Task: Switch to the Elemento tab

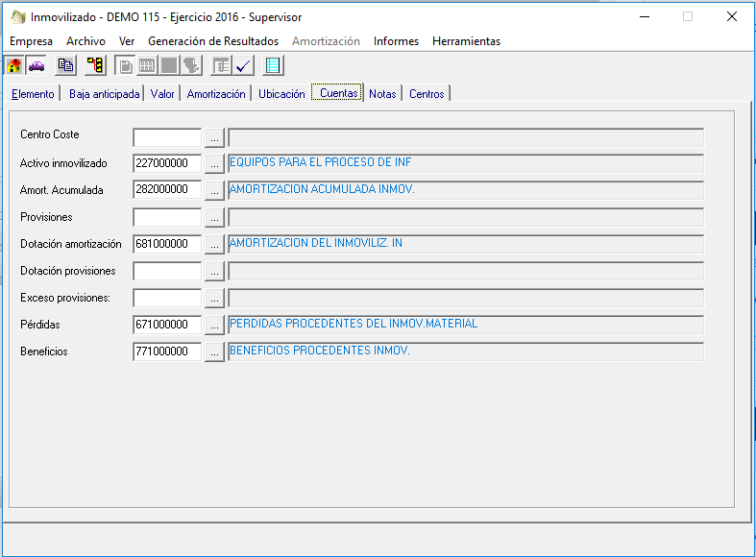Action: pos(33,94)
